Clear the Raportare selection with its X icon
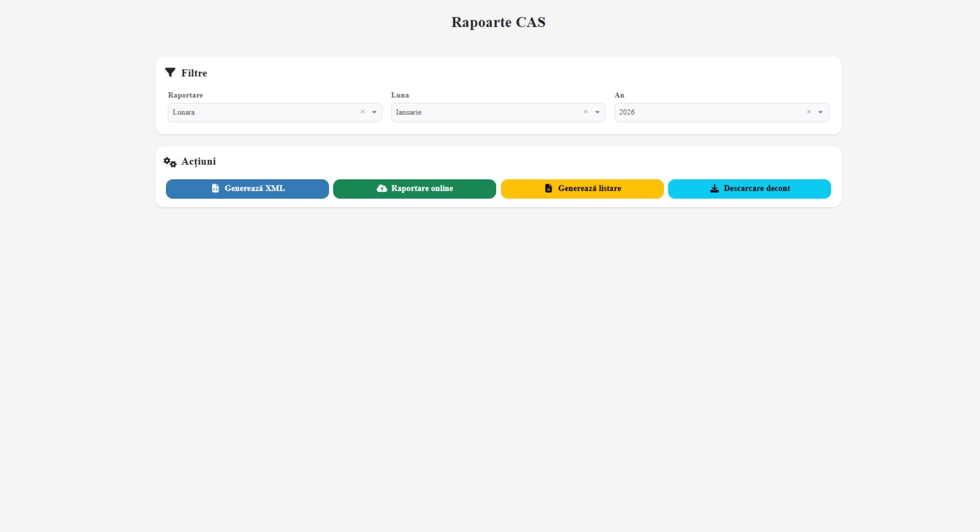The image size is (980, 532). click(x=363, y=112)
